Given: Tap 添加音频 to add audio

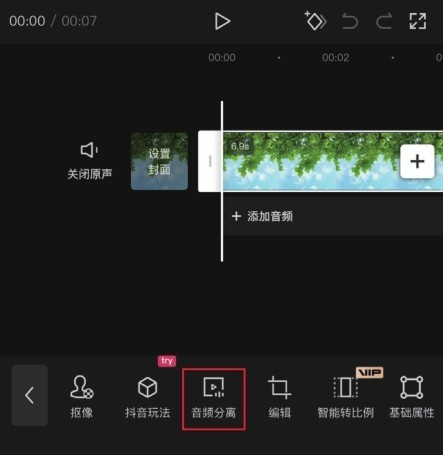Looking at the screenshot, I should coord(262,216).
